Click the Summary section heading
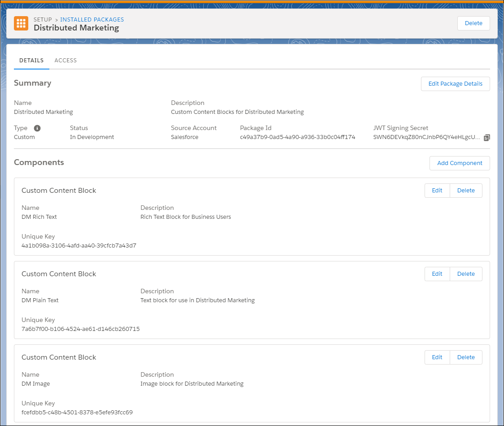504x426 pixels. [x=32, y=83]
